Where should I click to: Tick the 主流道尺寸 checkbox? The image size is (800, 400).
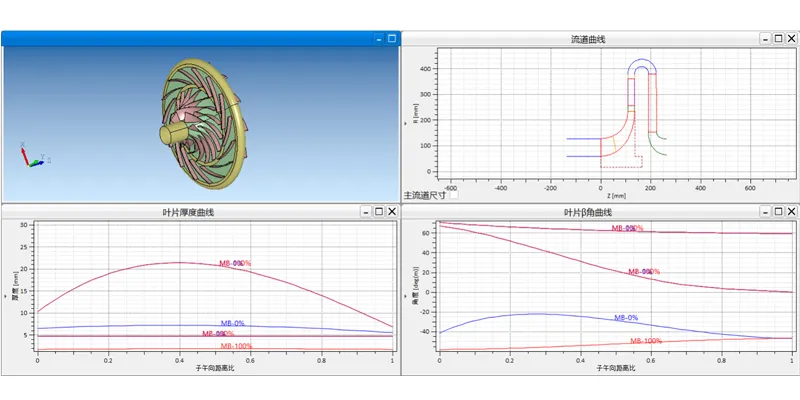tap(454, 195)
